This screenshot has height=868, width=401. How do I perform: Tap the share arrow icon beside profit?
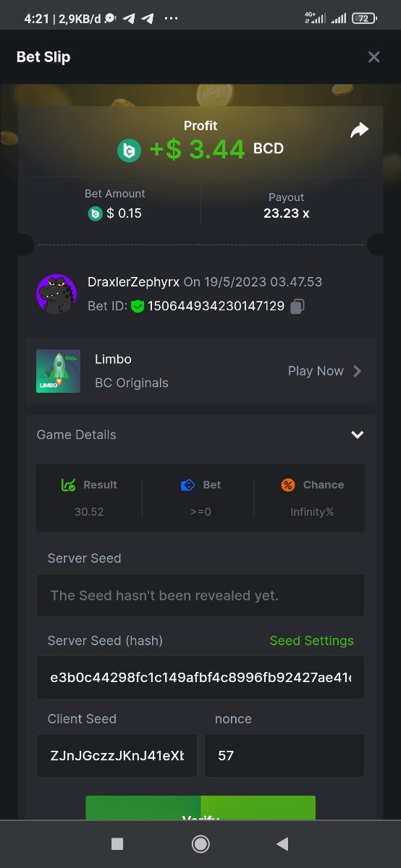[359, 130]
